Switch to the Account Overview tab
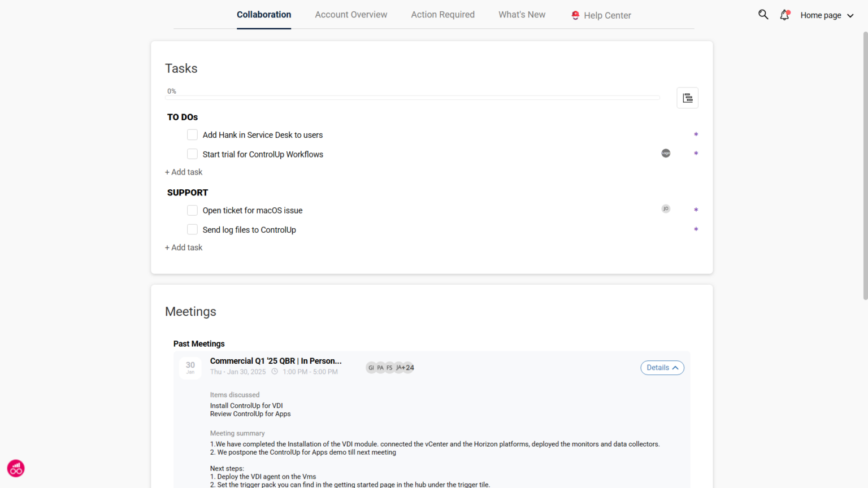Image resolution: width=868 pixels, height=488 pixels. click(x=351, y=14)
